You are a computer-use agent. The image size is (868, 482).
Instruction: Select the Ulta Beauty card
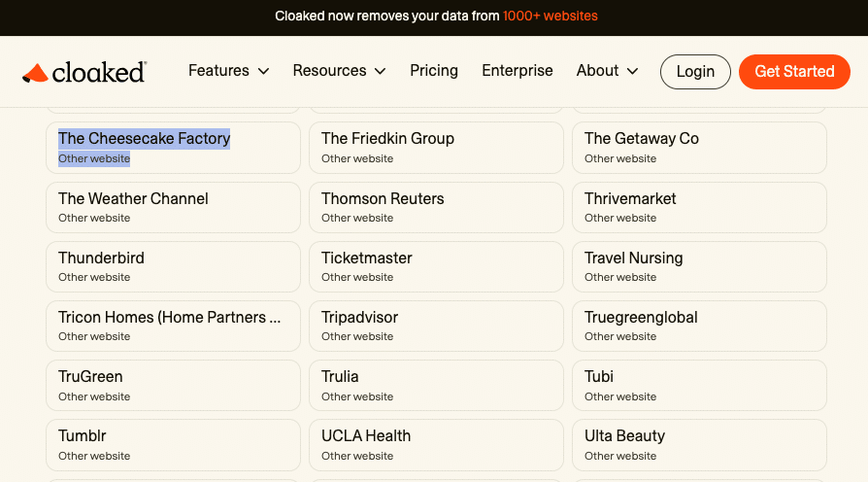pyautogui.click(x=699, y=445)
